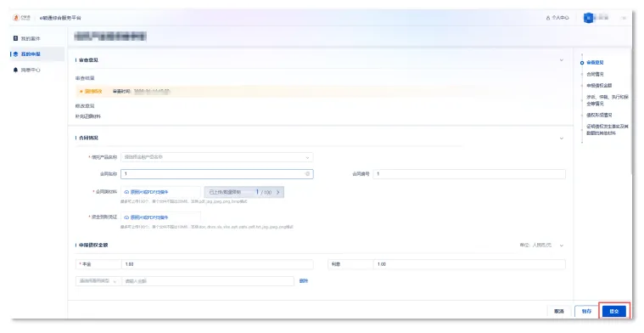Screen dimensions: 644x333
Task: Click the 取消 button
Action: point(559,312)
